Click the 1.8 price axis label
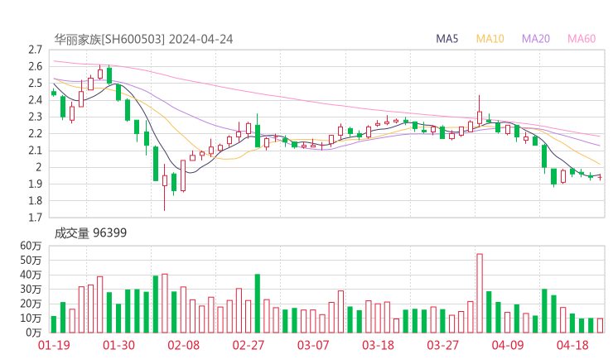 35,201
